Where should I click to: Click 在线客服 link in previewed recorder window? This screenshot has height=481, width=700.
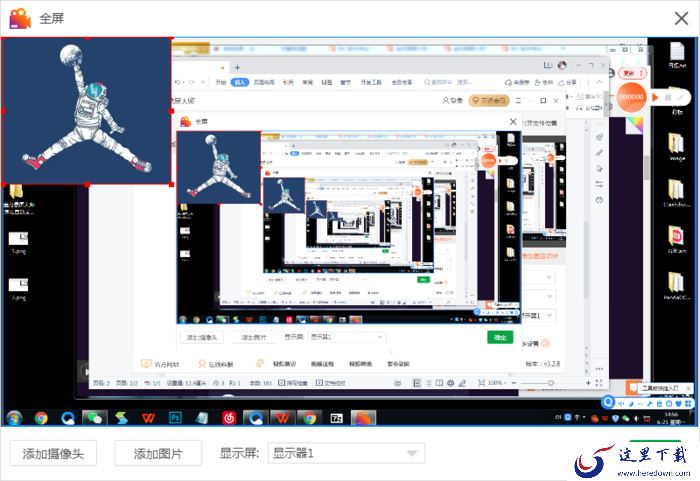click(x=216, y=364)
